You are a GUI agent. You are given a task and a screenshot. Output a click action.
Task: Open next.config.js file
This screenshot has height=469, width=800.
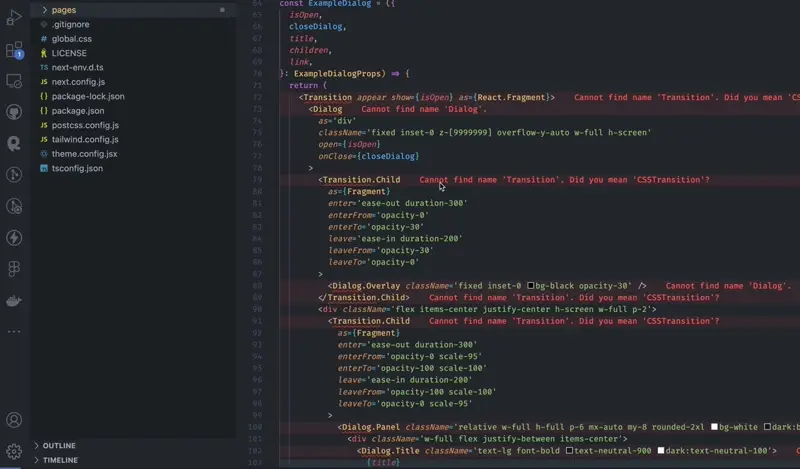[78, 82]
